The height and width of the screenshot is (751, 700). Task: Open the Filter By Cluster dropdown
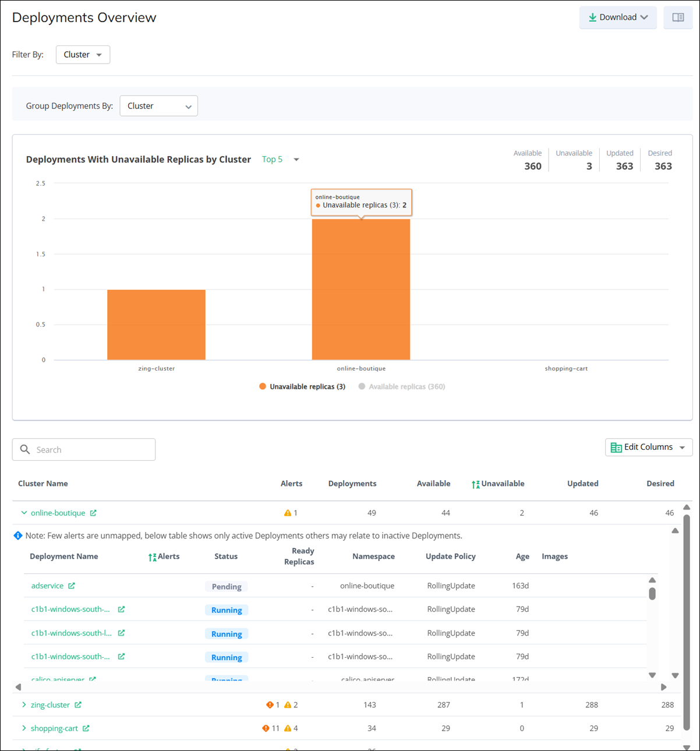coord(83,55)
